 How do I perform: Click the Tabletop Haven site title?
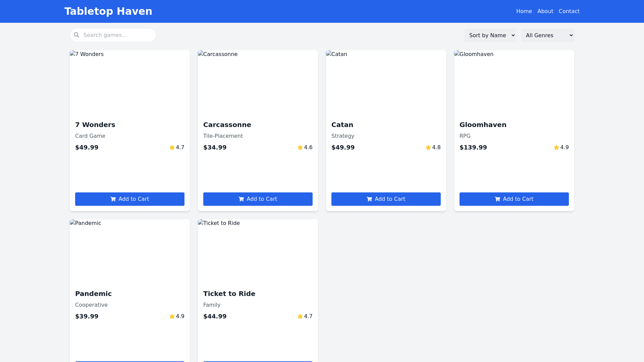pyautogui.click(x=108, y=11)
